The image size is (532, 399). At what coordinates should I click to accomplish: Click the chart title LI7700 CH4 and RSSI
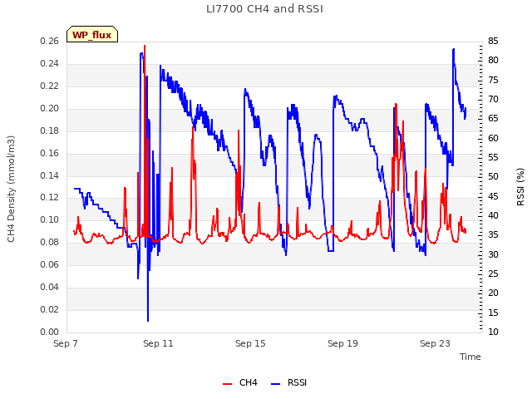pyautogui.click(x=264, y=9)
